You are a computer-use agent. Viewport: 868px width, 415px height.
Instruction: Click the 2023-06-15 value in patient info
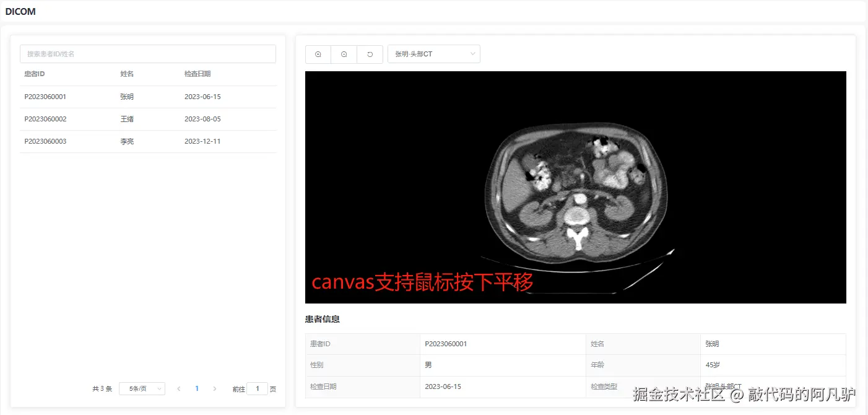coord(443,387)
